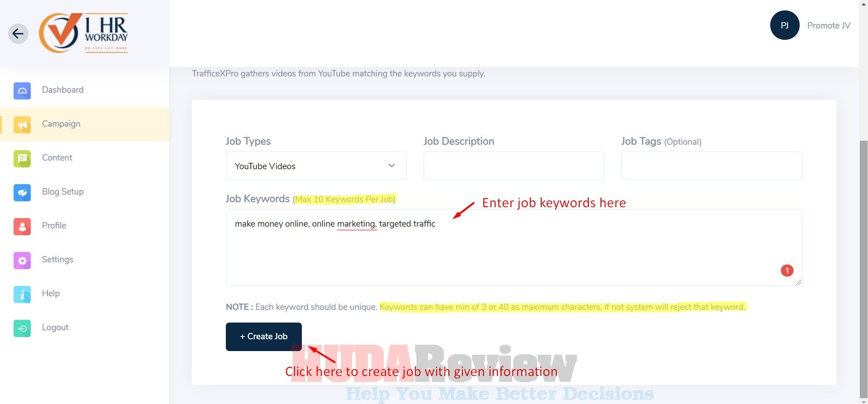Viewport: 868px width, 404px height.
Task: Click the Job Tags input field
Action: (711, 166)
